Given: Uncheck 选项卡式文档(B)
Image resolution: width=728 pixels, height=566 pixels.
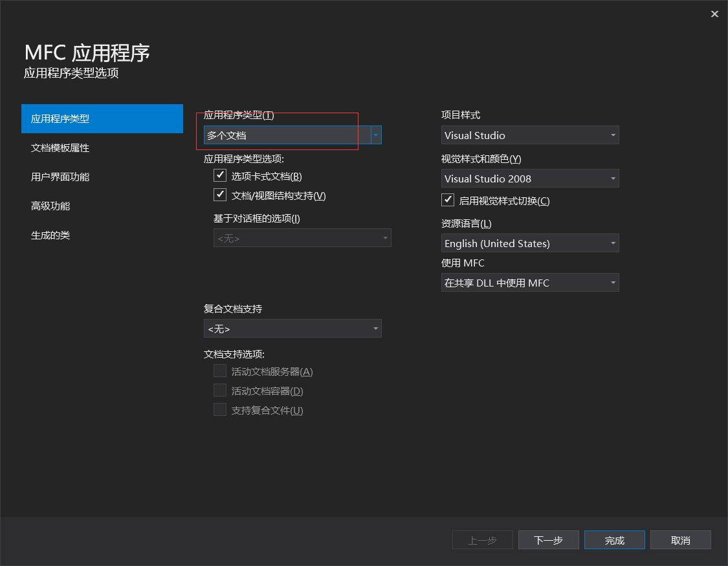Looking at the screenshot, I should pos(220,175).
